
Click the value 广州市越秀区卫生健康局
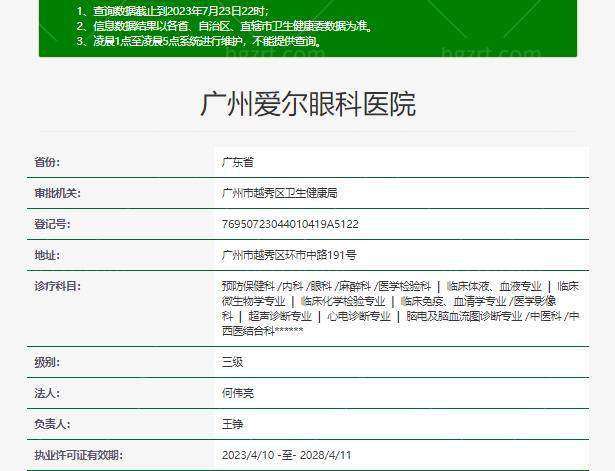(x=279, y=192)
